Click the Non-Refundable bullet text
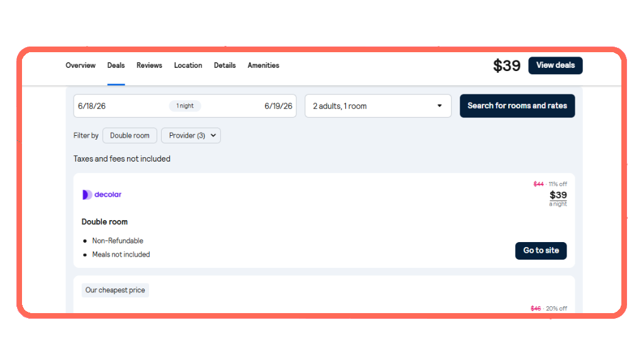The width and height of the screenshot is (644, 337). tap(118, 241)
